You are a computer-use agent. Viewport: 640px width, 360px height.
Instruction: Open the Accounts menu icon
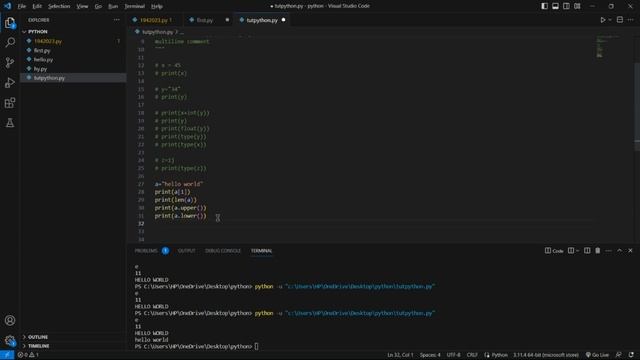[x=10, y=320]
